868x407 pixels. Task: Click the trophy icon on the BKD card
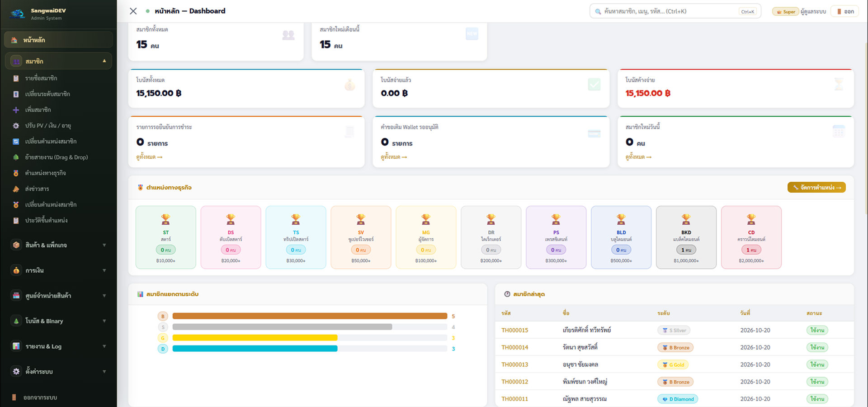click(686, 219)
